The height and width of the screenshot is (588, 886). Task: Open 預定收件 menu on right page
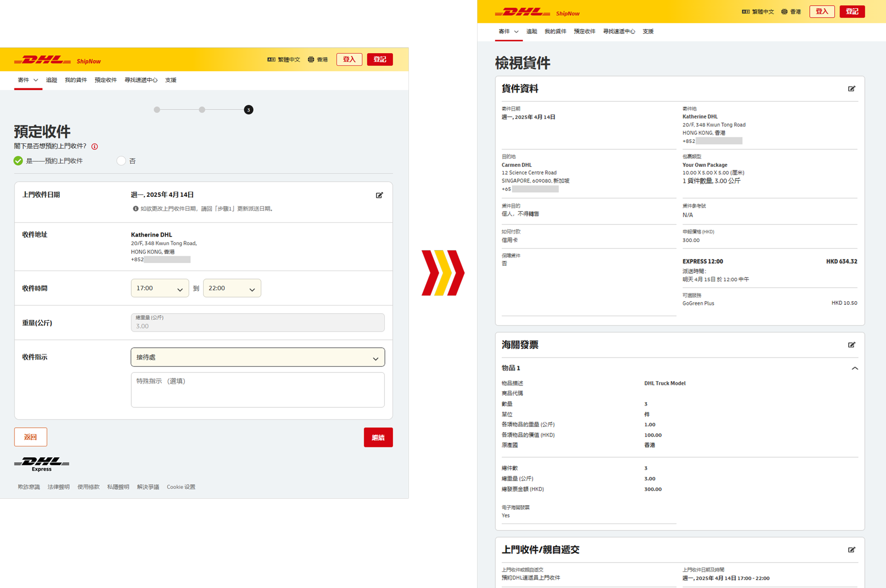click(x=584, y=32)
